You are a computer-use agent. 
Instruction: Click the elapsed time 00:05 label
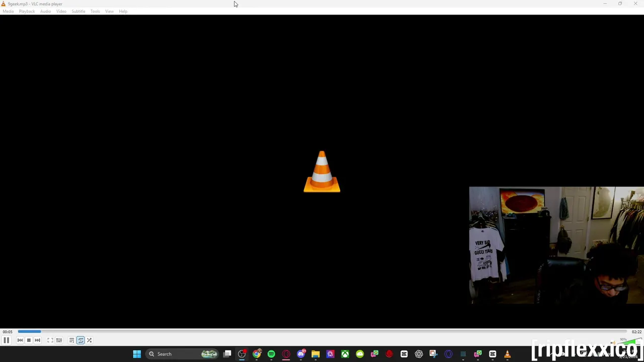8,332
